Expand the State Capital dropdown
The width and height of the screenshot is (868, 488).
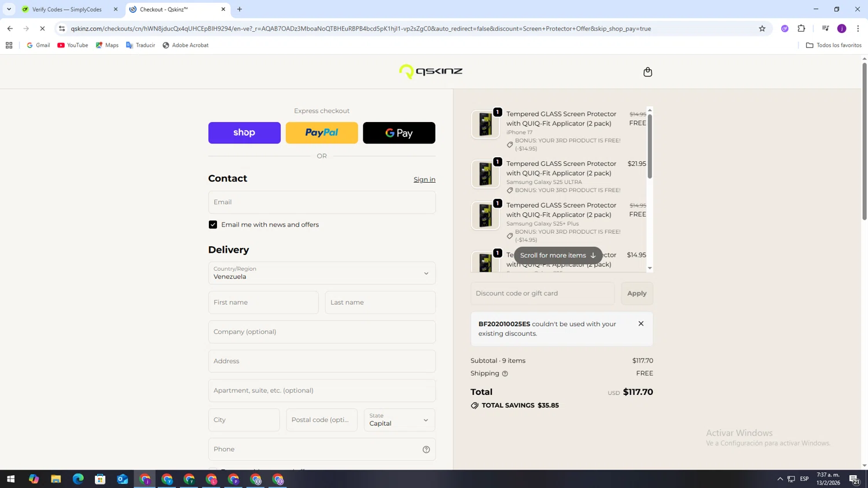tap(399, 420)
